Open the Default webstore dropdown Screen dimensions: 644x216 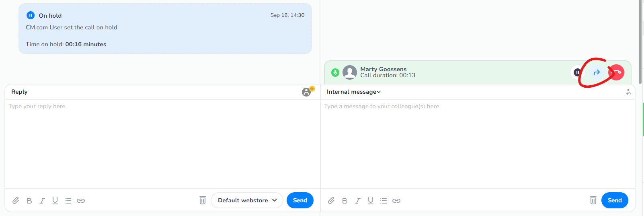[x=247, y=200]
